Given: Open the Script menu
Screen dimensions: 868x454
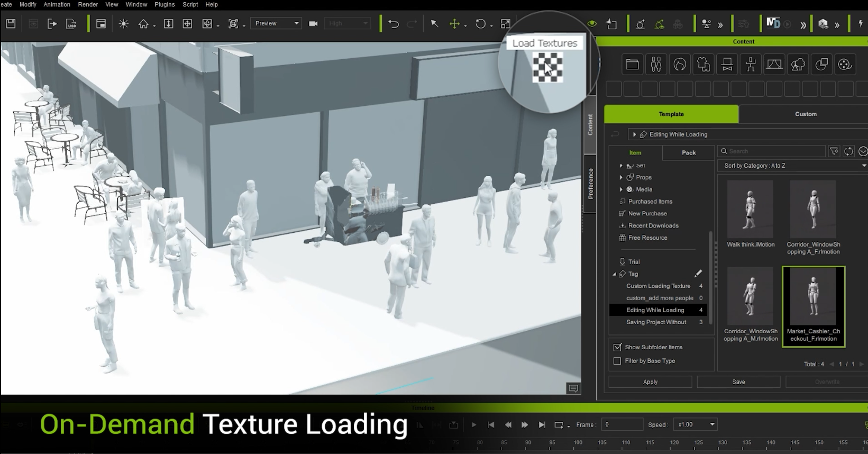Looking at the screenshot, I should click(x=190, y=4).
